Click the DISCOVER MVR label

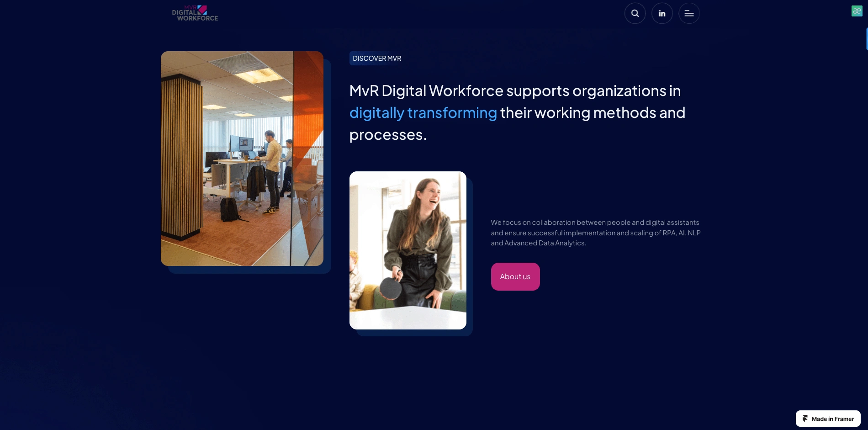(x=377, y=58)
